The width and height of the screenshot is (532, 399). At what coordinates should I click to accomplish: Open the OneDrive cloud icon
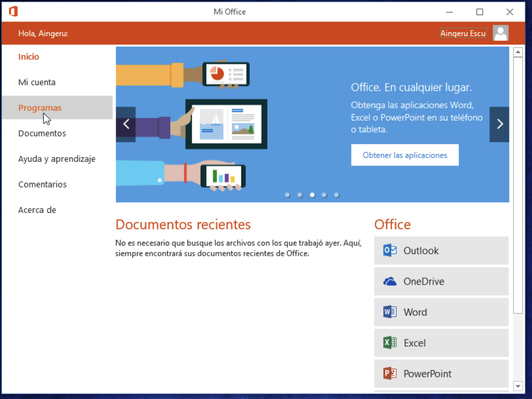390,282
